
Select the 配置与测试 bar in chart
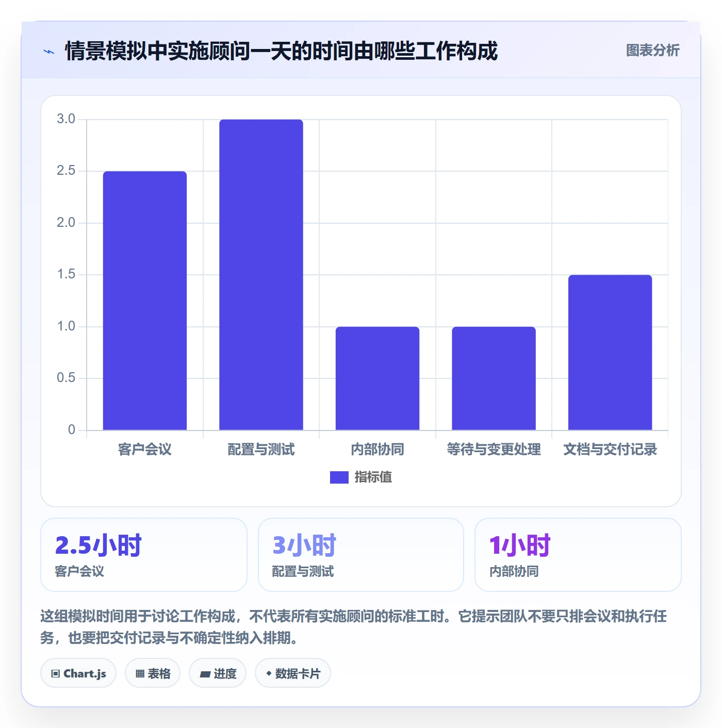261,275
